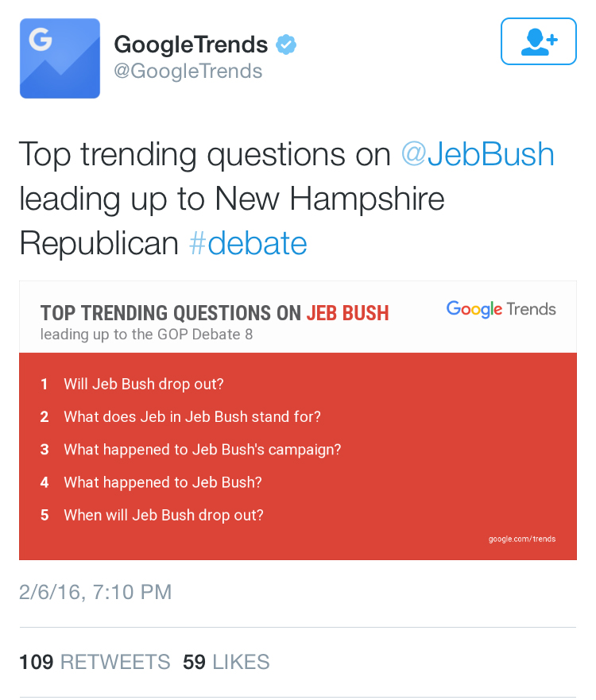Click the tweet timestamp 2/6/16, 7:10 PM

pyautogui.click(x=95, y=592)
